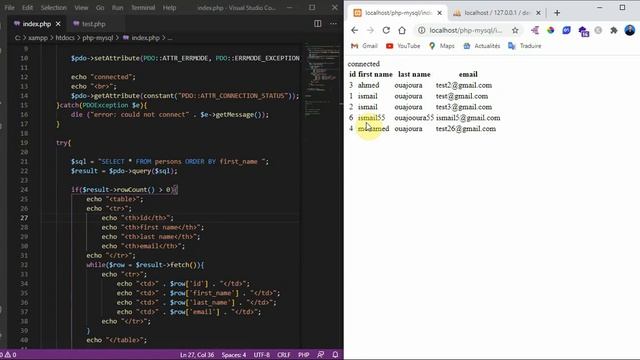The height and width of the screenshot is (360, 640).
Task: Open the Traduire bookmark
Action: [524, 46]
